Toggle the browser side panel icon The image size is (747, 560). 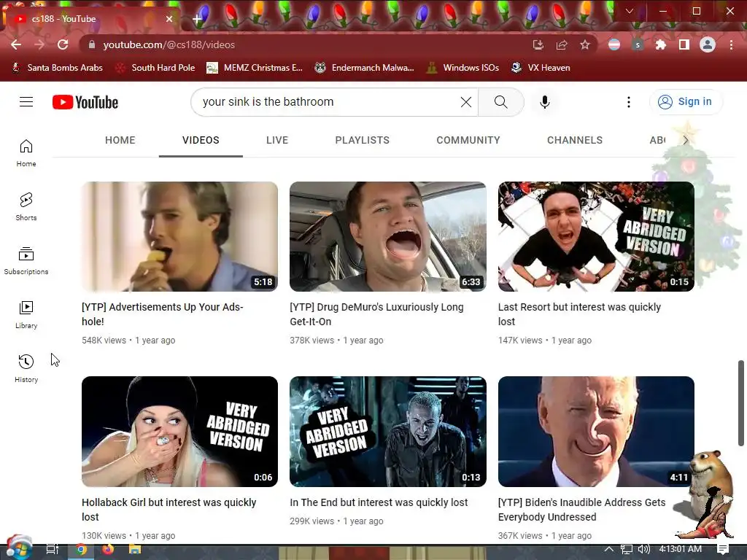[x=684, y=44]
